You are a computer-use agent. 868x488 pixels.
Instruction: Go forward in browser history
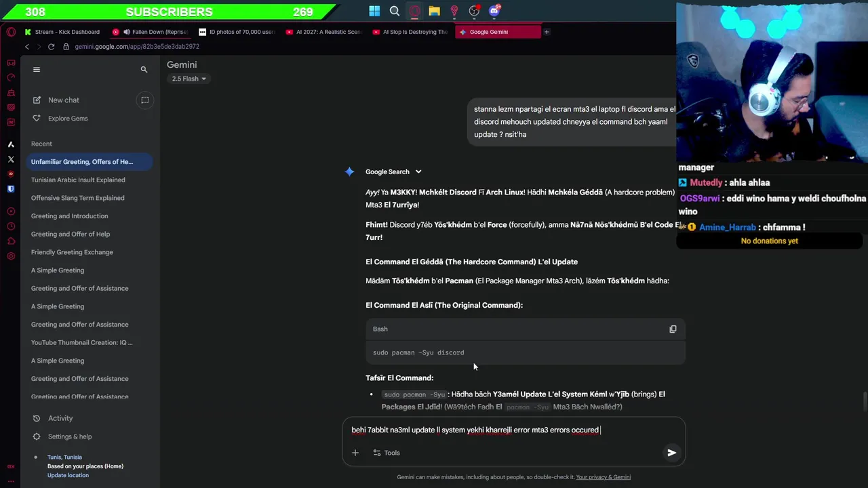click(39, 47)
